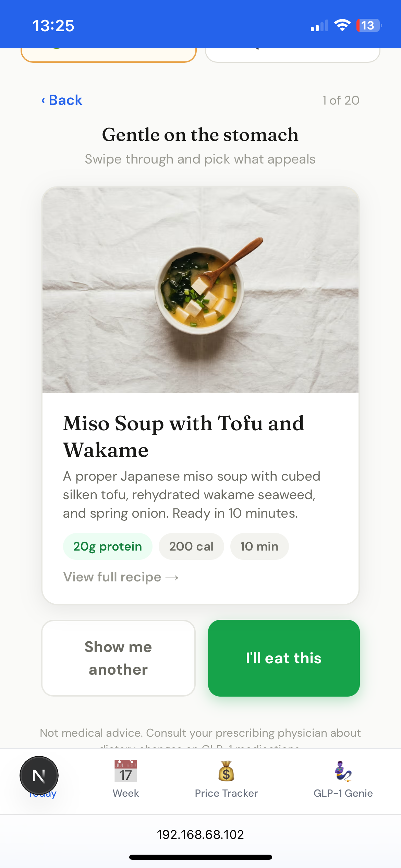401x868 pixels.
Task: Select the 192.168.68.102 address bar
Action: (x=200, y=834)
